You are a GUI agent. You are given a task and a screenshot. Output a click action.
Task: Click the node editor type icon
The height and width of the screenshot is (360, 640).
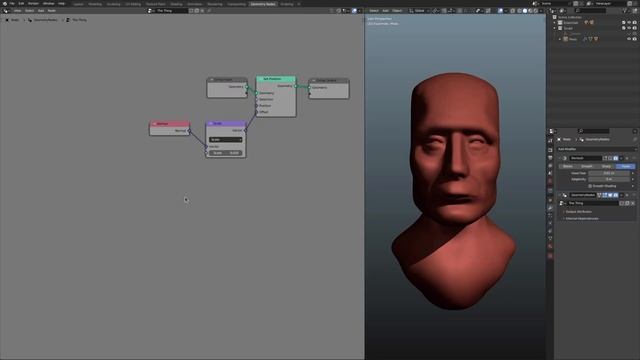[x=6, y=11]
